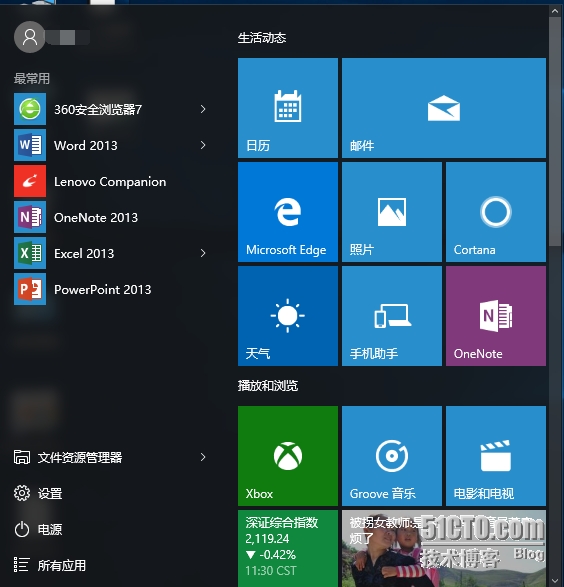Launch Lenovo Companion red icon
The height and width of the screenshot is (587, 564).
click(x=30, y=181)
